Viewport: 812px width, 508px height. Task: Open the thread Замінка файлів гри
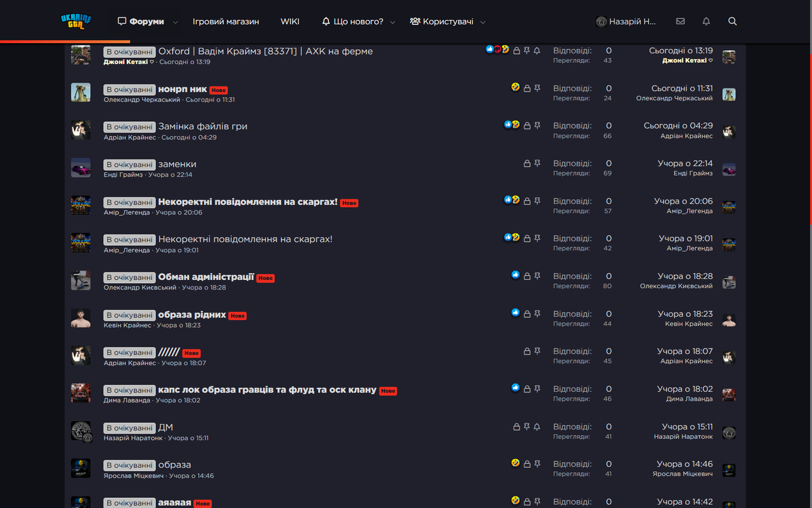click(x=203, y=126)
